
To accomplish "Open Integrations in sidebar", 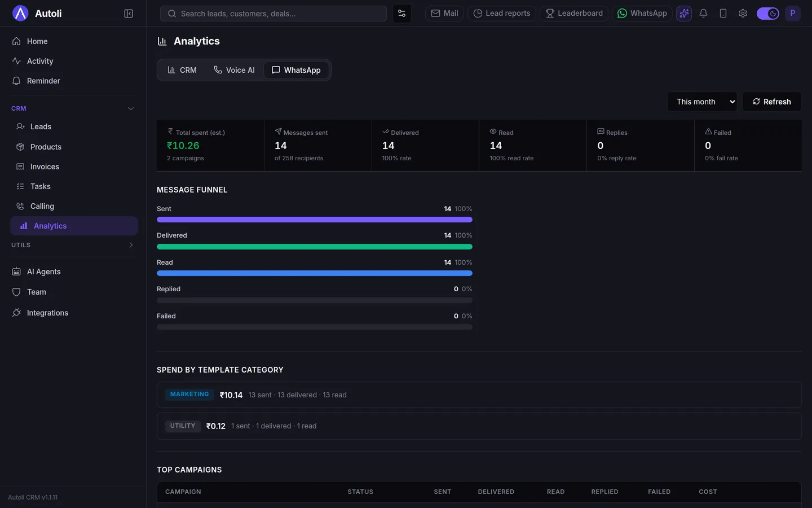I will click(74, 313).
